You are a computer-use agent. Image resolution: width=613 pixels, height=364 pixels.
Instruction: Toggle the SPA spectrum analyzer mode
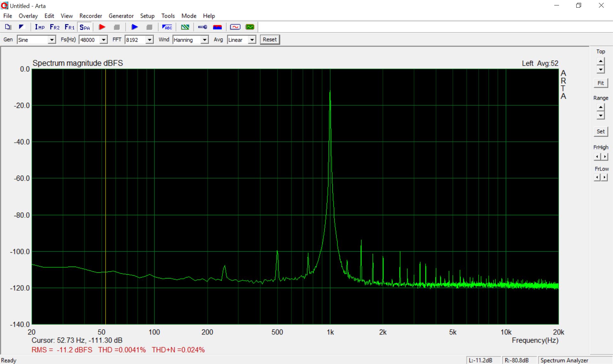coord(85,27)
